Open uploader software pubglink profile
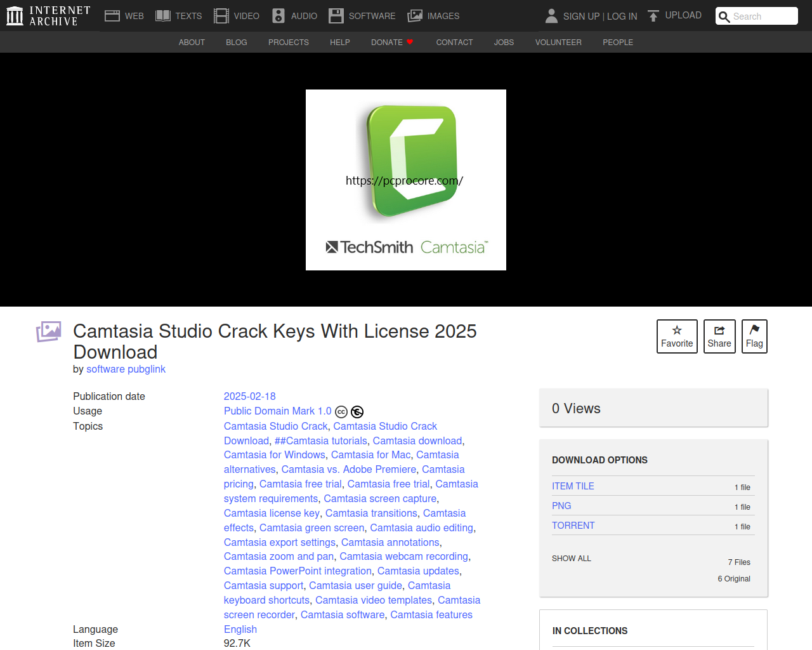Screen dimensions: 812x650 [x=126, y=369]
